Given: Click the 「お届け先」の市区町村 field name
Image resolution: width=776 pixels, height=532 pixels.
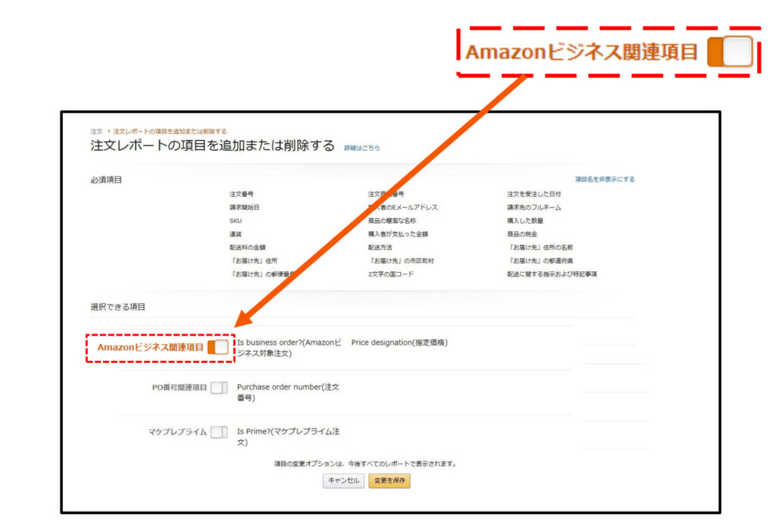Looking at the screenshot, I should 402,261.
